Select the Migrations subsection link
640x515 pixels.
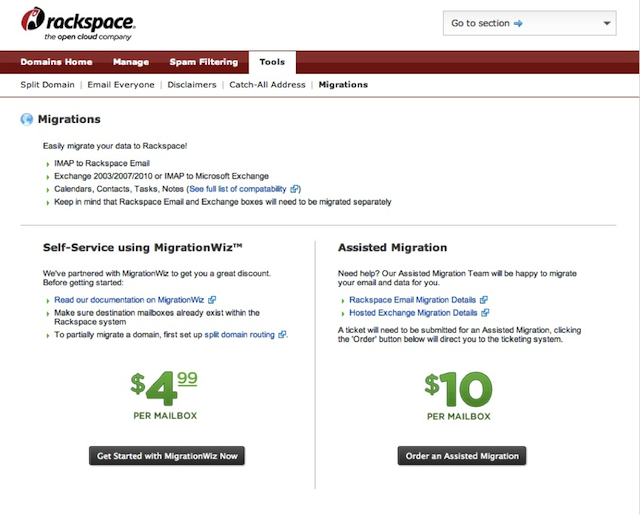click(343, 85)
